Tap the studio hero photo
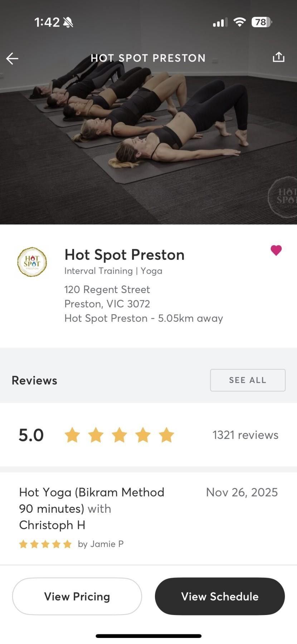Viewport: 297px width, 644px height. pos(148,143)
